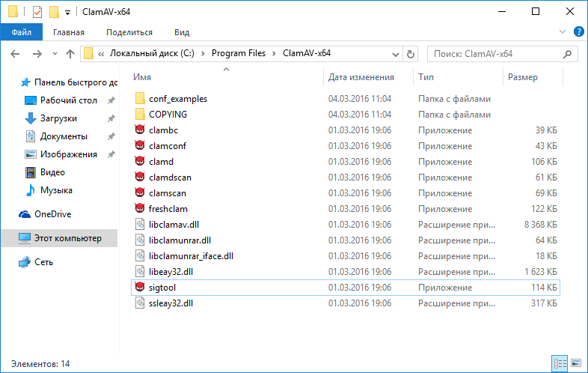Switch to details view mode
The height and width of the screenshot is (373, 588).
[x=559, y=363]
